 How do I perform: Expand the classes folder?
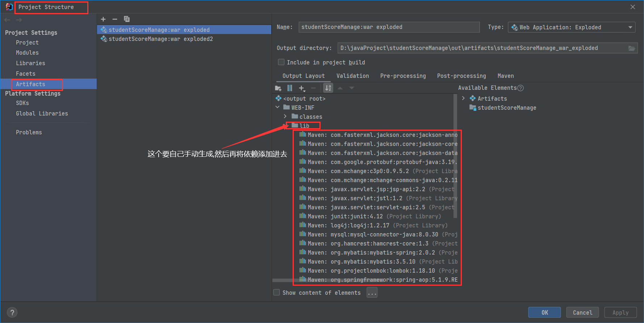click(285, 117)
